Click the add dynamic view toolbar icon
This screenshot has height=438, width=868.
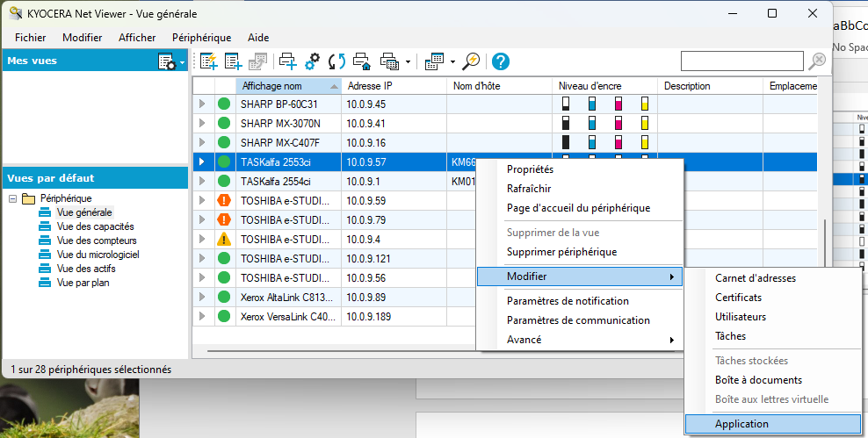[209, 61]
